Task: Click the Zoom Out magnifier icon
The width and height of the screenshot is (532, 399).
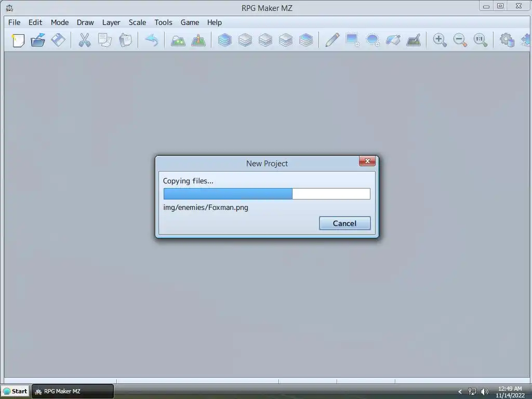Action: coord(460,41)
